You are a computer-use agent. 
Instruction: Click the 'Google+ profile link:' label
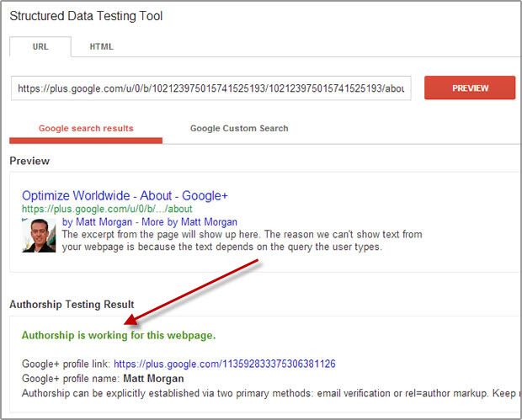(66, 364)
